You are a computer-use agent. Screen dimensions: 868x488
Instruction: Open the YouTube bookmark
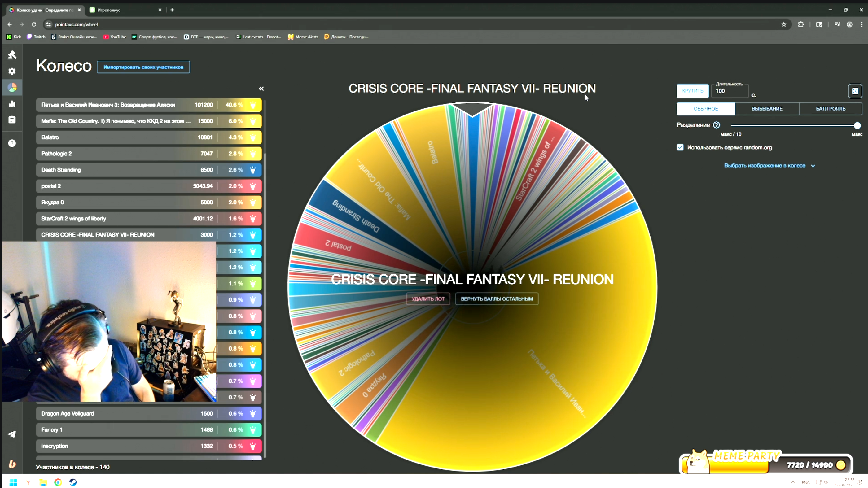pos(115,37)
